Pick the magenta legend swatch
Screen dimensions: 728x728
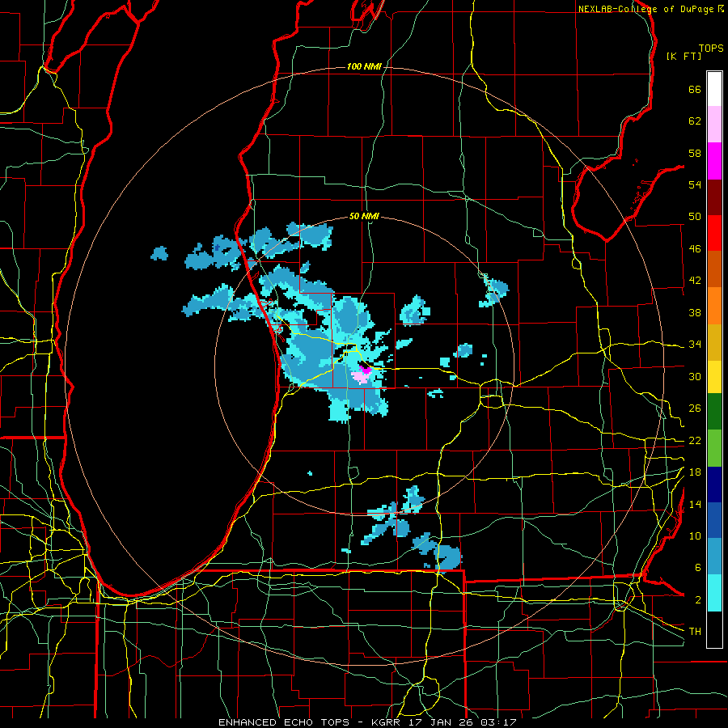click(714, 161)
